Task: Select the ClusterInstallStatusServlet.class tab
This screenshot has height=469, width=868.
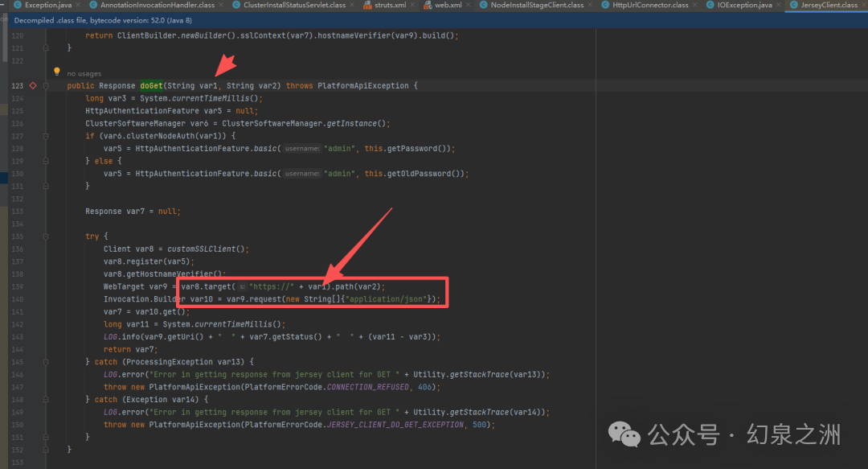Action: (294, 5)
